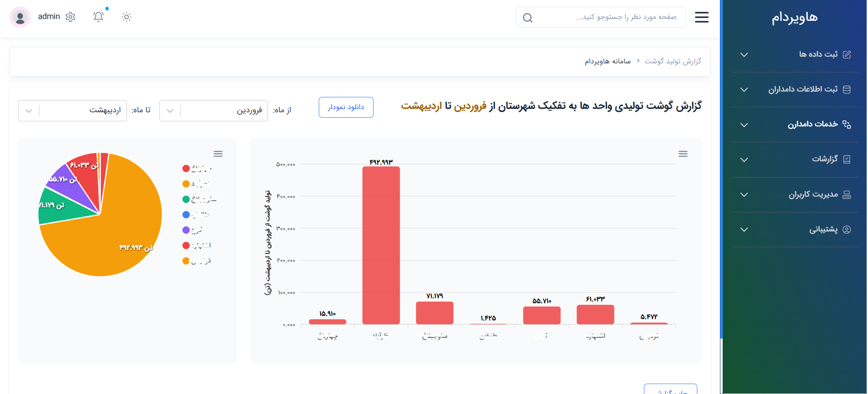Open the bar chart options menu icon
The image size is (868, 394).
pyautogui.click(x=683, y=154)
